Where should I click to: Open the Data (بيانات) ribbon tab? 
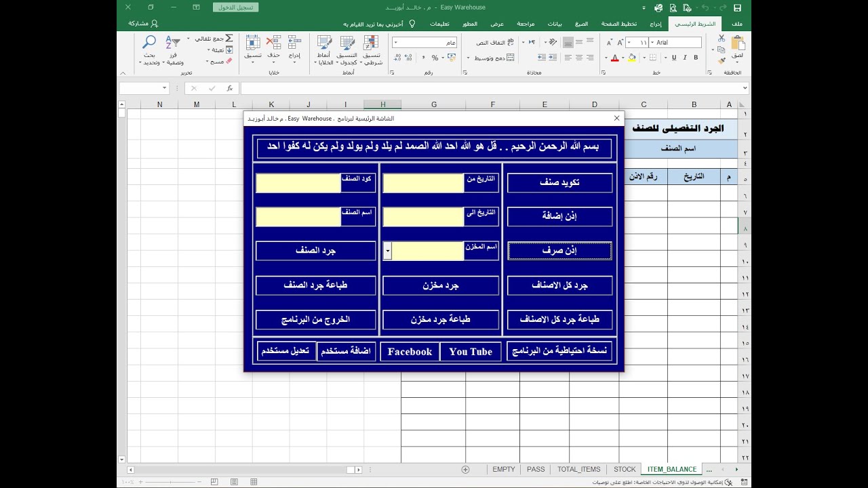point(555,24)
